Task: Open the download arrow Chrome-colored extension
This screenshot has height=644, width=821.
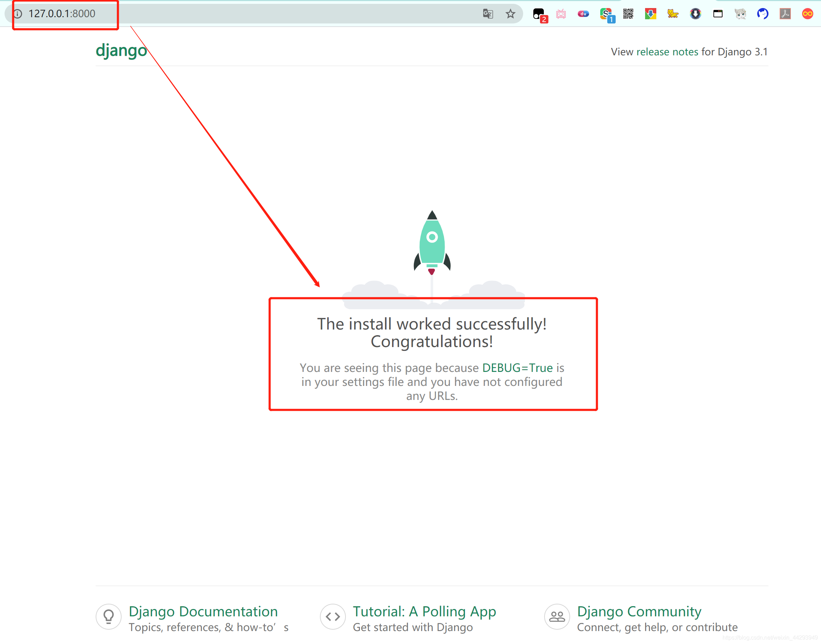Action: (x=650, y=14)
